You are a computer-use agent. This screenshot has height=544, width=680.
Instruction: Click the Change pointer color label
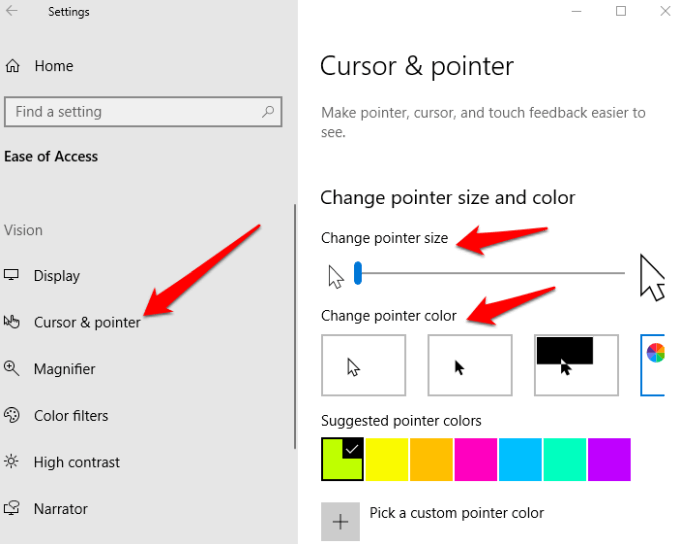coord(389,316)
